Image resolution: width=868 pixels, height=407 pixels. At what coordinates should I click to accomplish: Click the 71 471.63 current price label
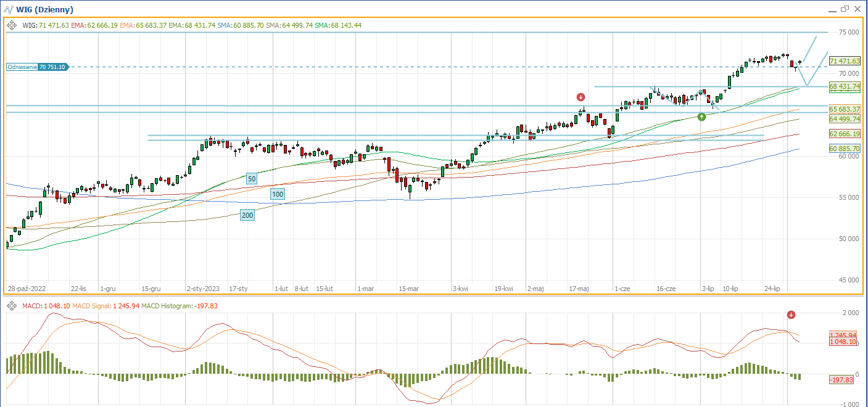(x=845, y=61)
